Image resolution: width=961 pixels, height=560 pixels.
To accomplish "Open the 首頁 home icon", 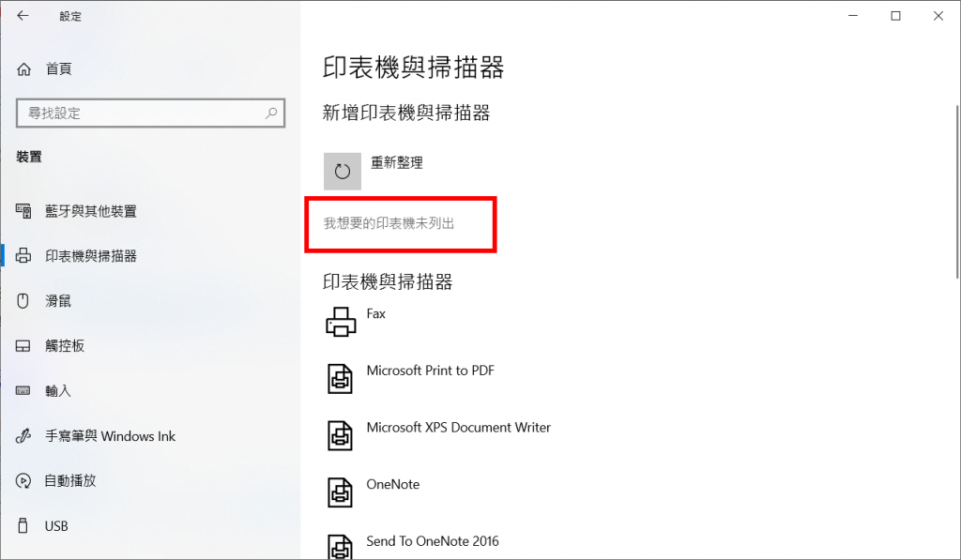I will 23,69.
